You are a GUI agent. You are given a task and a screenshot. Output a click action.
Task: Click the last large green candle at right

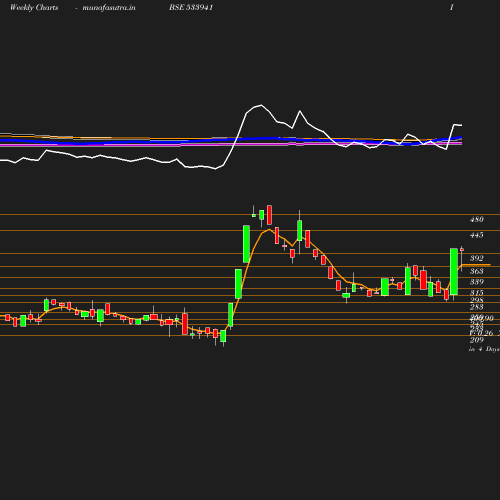point(454,271)
